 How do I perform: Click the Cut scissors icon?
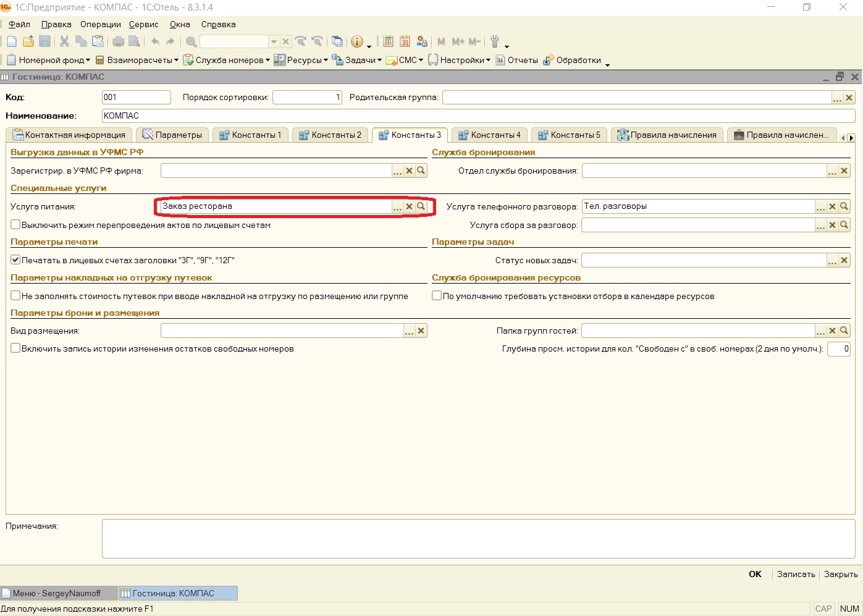(x=64, y=41)
